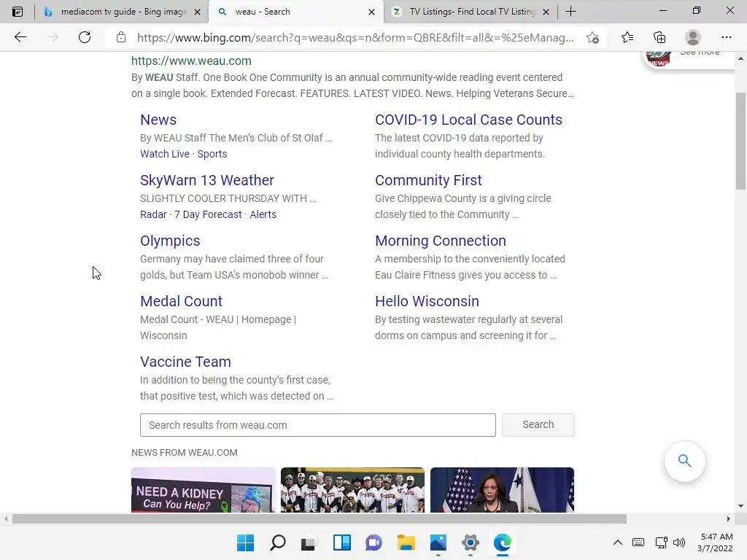The width and height of the screenshot is (747, 560).
Task: Open the 7 Day Forecast link
Action: point(208,214)
